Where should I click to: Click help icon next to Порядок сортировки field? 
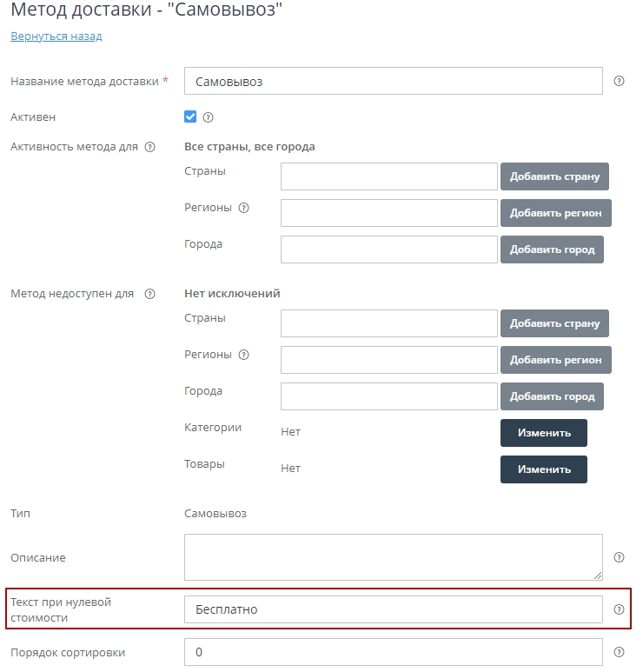pyautogui.click(x=620, y=652)
